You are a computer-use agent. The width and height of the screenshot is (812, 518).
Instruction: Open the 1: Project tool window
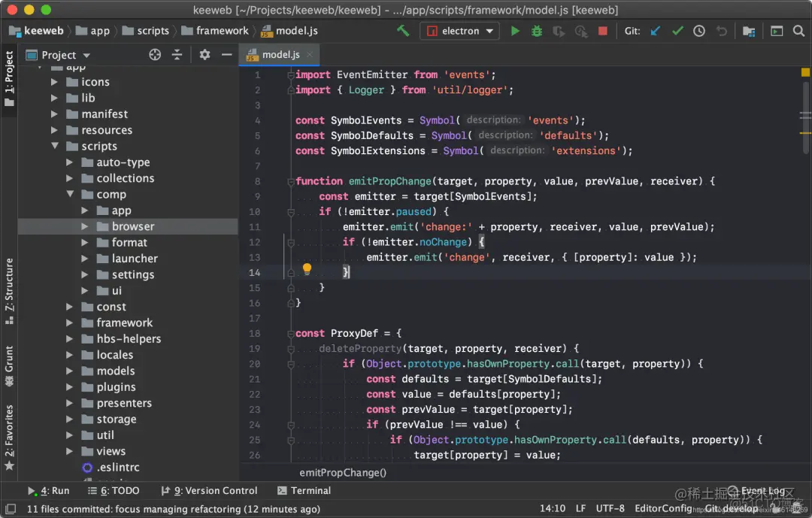[9, 79]
